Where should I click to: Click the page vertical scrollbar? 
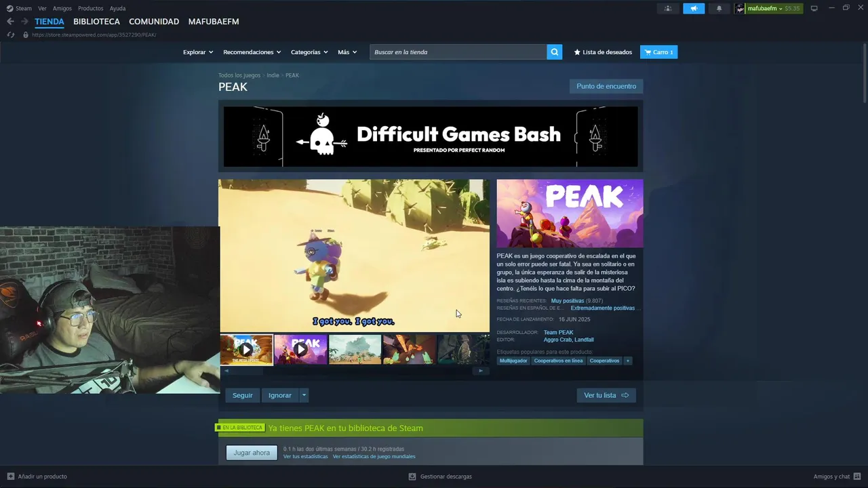click(x=864, y=75)
